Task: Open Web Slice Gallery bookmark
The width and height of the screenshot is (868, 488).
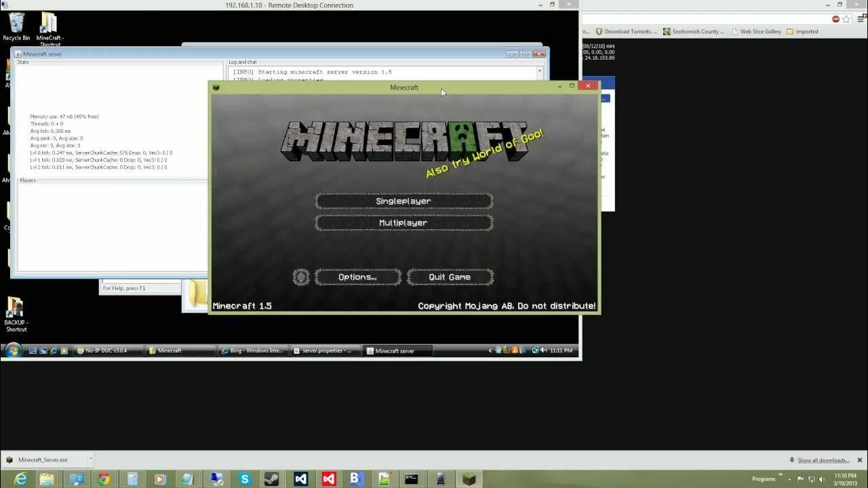Action: [756, 31]
